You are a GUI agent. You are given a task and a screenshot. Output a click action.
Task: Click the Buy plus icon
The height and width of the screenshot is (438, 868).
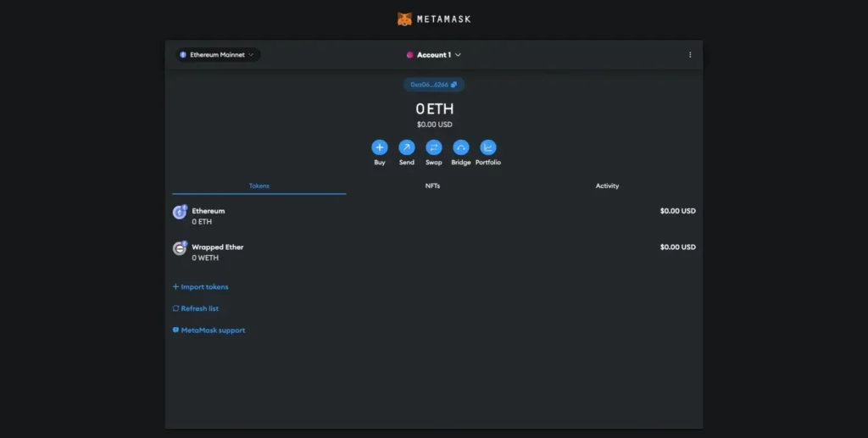(x=379, y=147)
